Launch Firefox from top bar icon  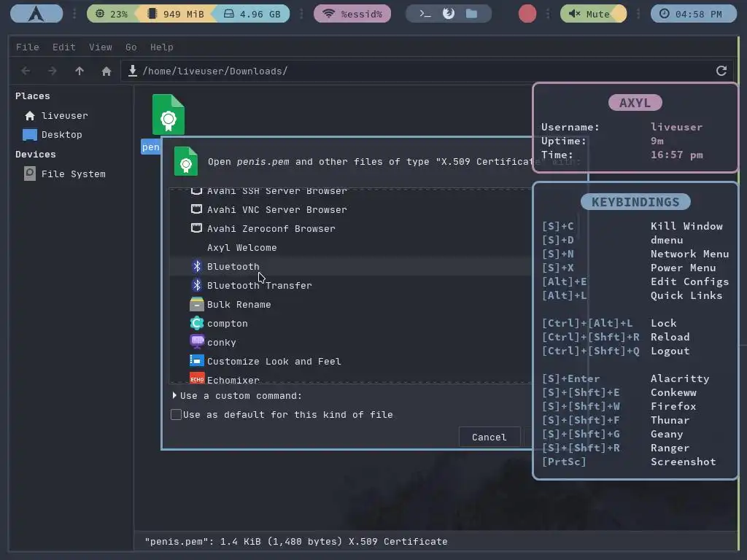[449, 13]
